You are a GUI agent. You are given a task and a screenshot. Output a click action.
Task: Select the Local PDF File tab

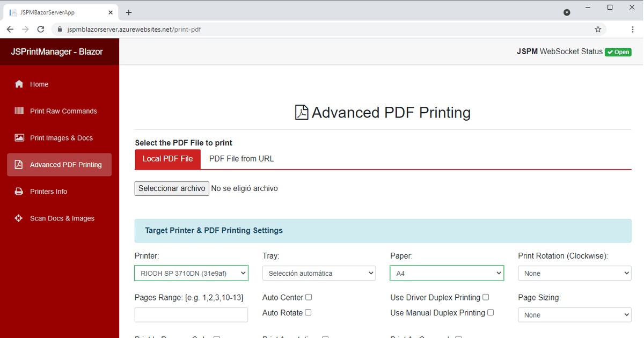click(167, 158)
